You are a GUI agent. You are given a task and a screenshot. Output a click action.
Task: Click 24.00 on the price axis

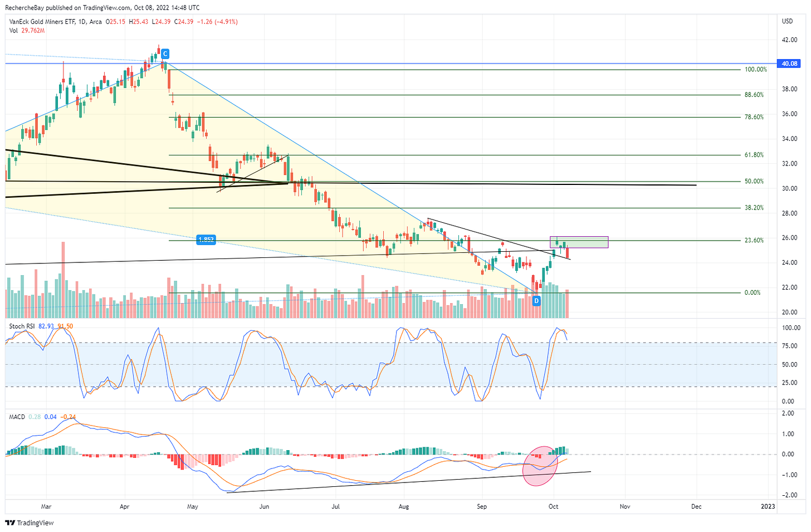789,262
